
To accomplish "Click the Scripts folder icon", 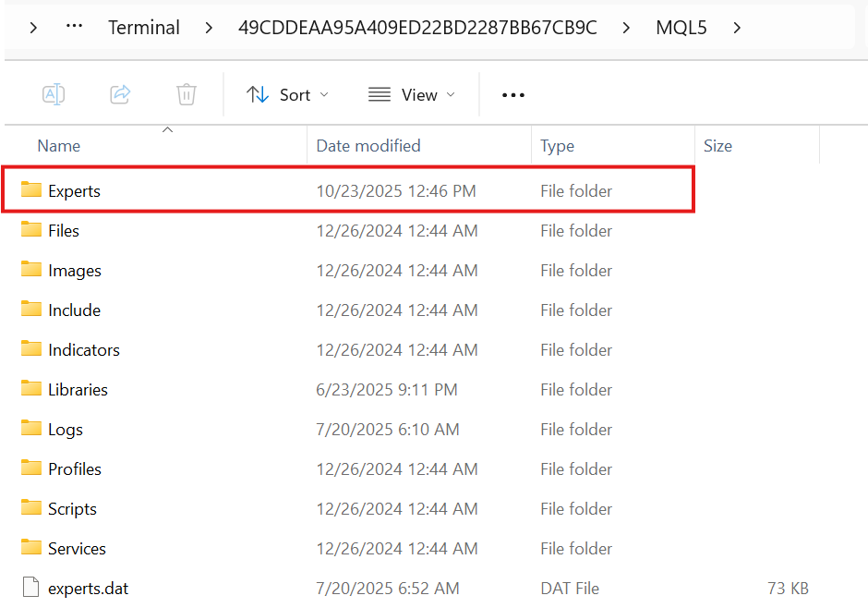I will 29,508.
